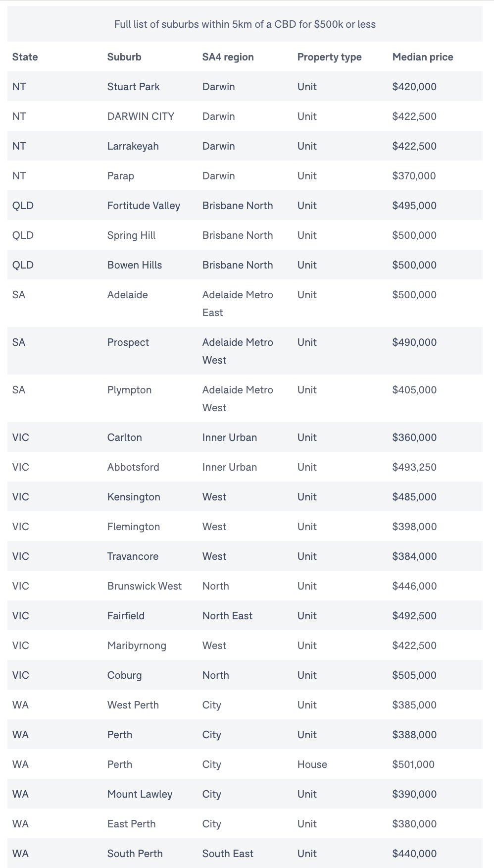494x868 pixels.
Task: Click the Suburb column header
Action: click(x=124, y=57)
